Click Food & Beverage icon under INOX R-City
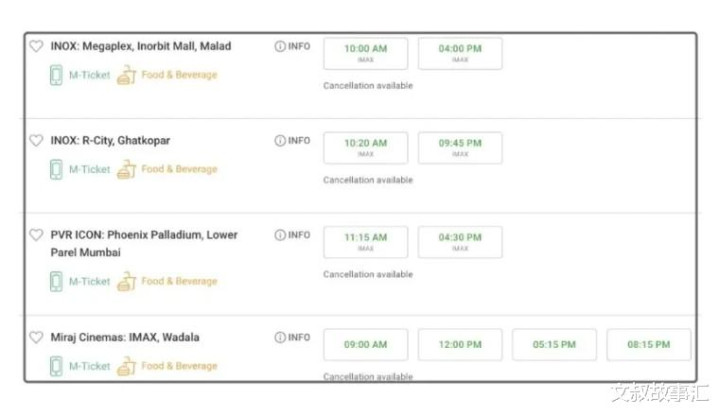The width and height of the screenshot is (719, 416). click(x=127, y=169)
